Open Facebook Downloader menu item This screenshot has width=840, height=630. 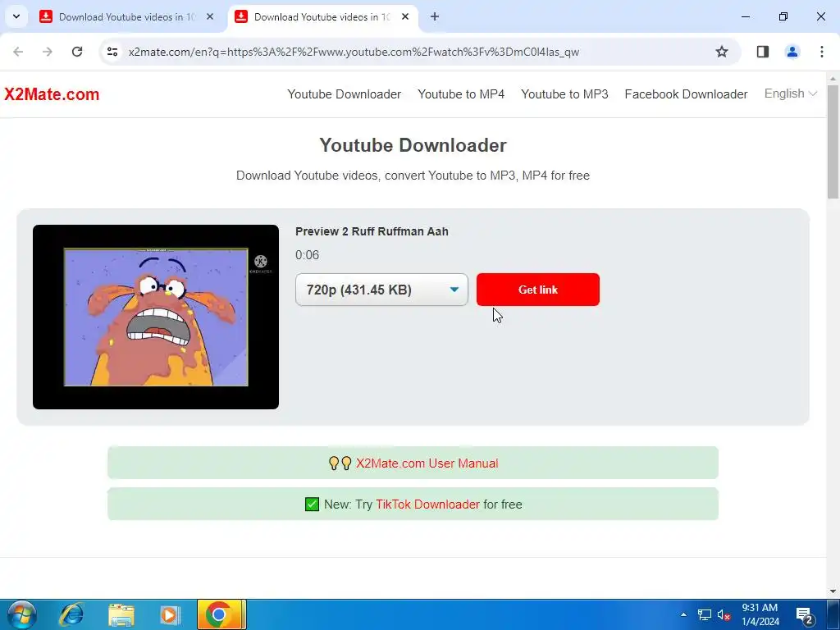point(686,94)
